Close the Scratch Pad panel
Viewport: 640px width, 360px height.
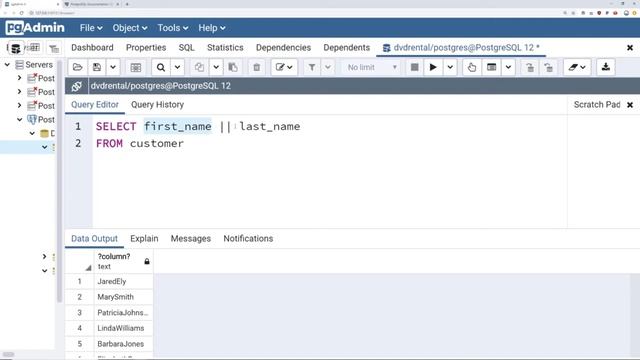click(630, 105)
